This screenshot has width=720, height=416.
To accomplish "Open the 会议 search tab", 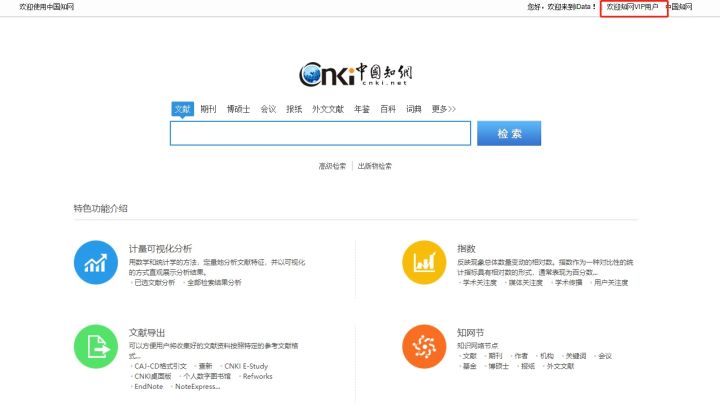I will [x=268, y=109].
